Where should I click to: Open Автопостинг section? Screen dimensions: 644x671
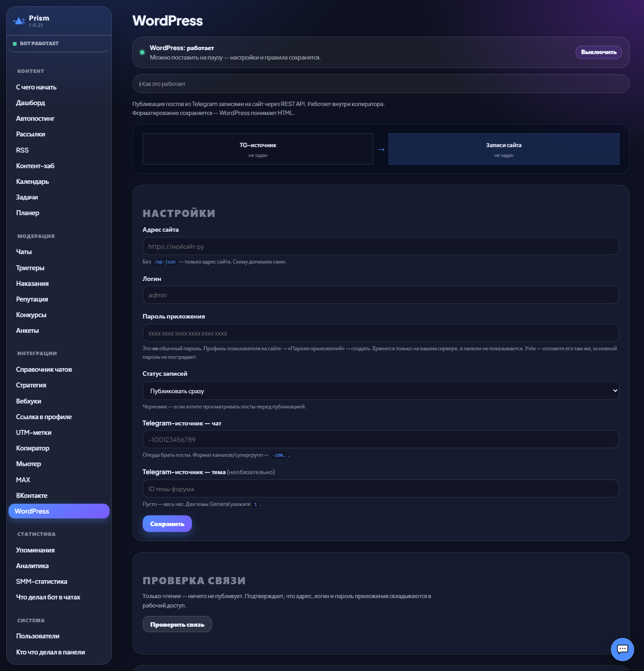click(x=35, y=119)
